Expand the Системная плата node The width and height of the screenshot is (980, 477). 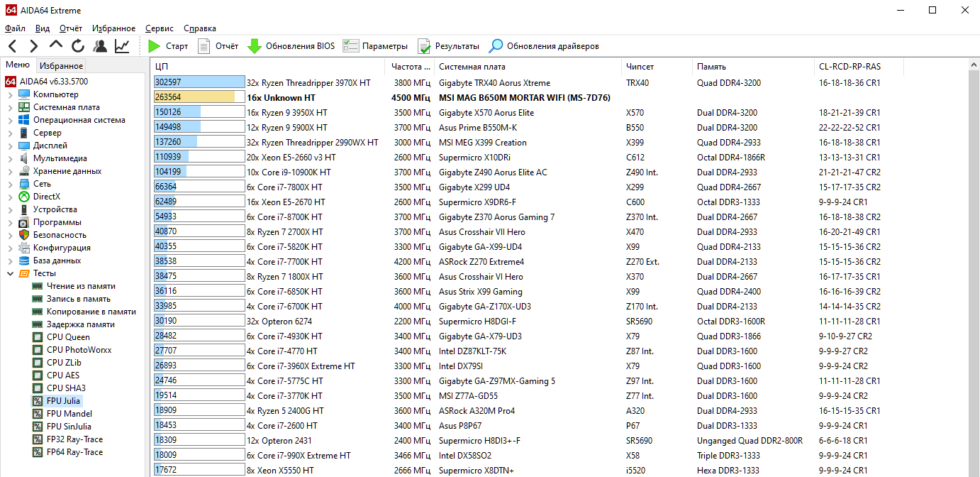click(x=10, y=107)
